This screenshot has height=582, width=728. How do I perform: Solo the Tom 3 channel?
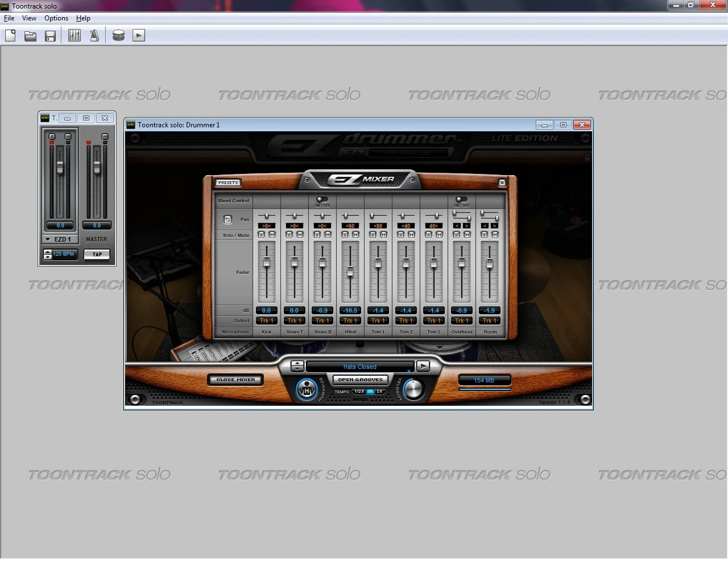(x=429, y=235)
